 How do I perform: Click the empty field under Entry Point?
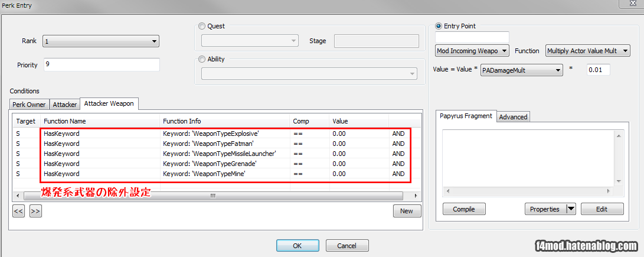[472, 37]
